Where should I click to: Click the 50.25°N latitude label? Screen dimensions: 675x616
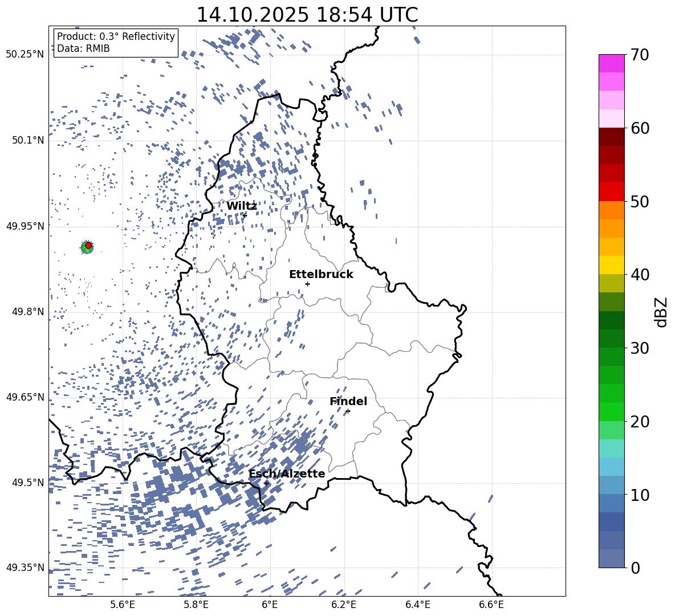click(x=25, y=55)
